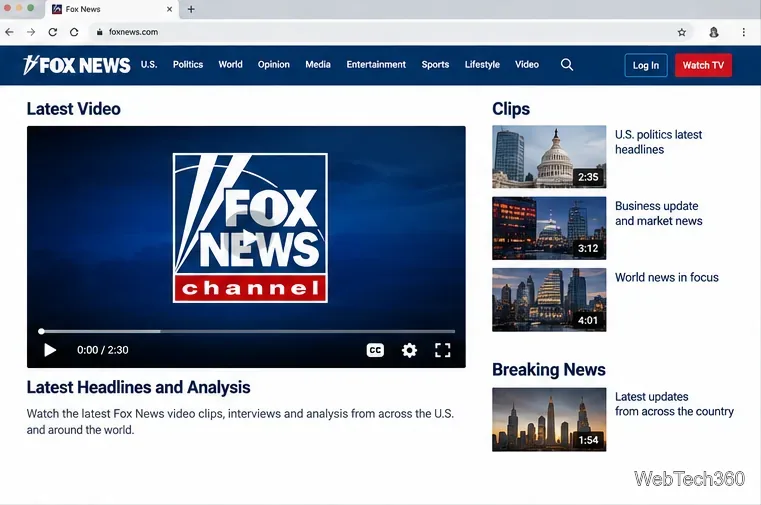Select the Fox News browser tab
The height and width of the screenshot is (505, 761).
pos(112,9)
